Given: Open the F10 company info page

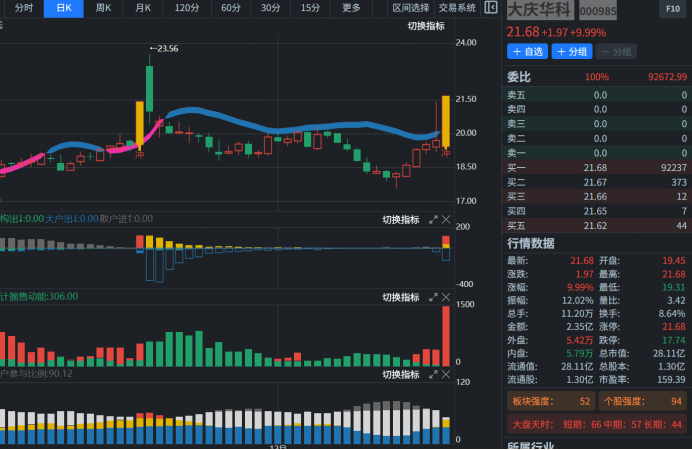Looking at the screenshot, I should 674,9.
